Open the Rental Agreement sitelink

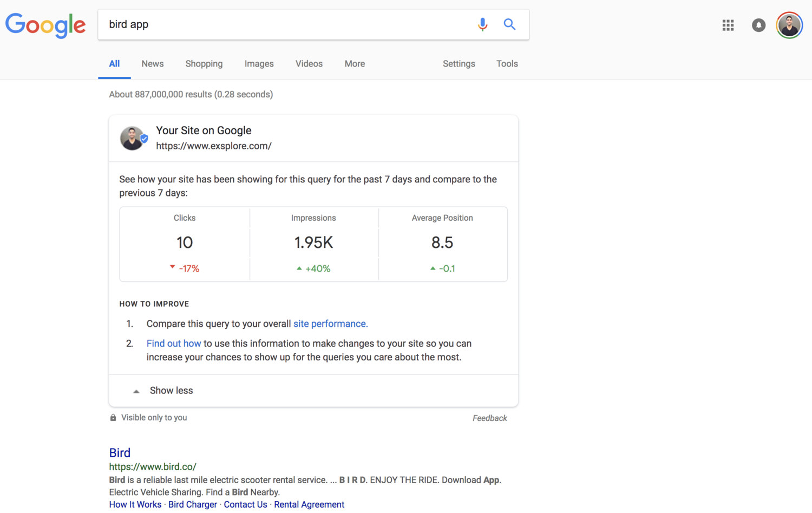309,504
